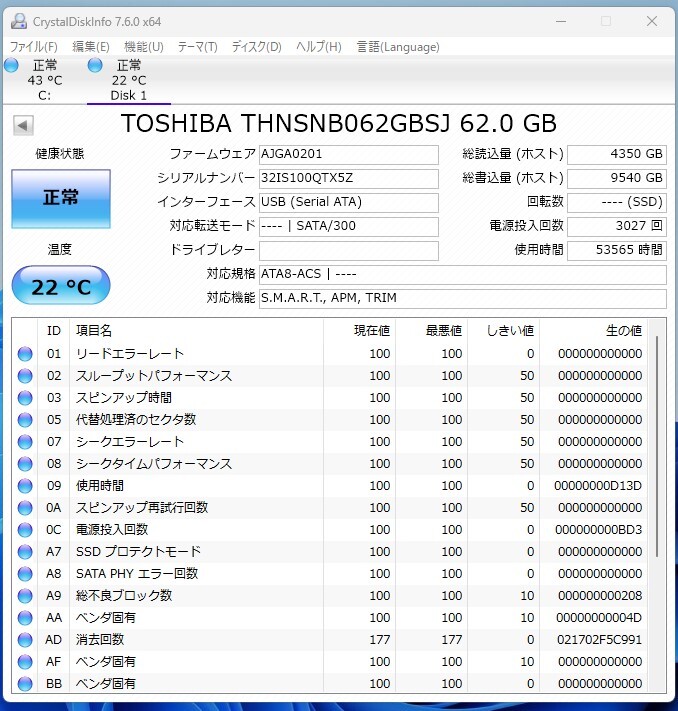Click total host reads value 4350 GB
Screen dimensions: 678x711
point(617,155)
